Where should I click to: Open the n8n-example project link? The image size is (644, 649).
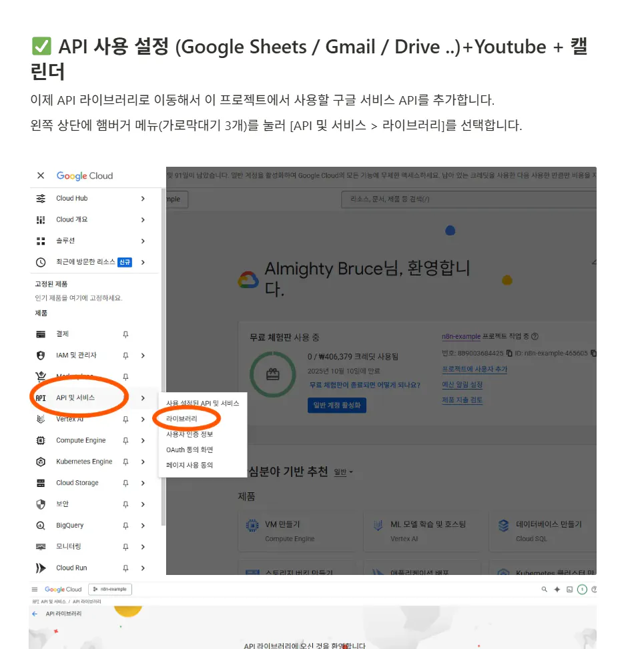point(461,336)
